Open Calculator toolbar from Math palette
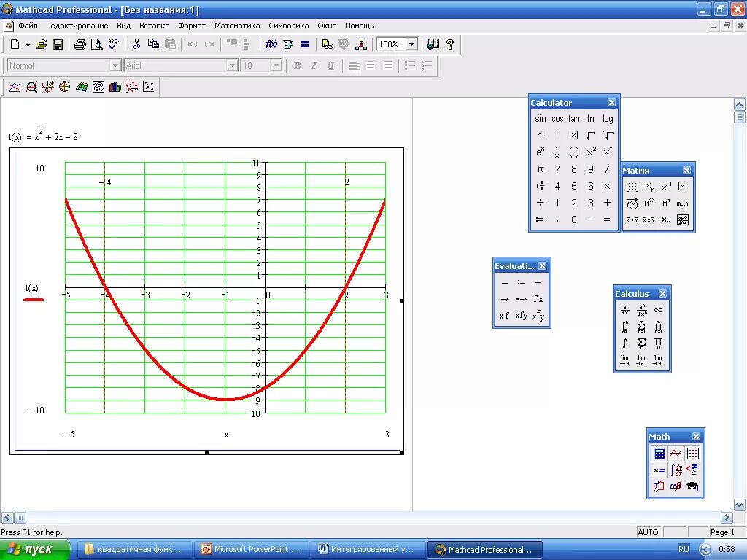The height and width of the screenshot is (560, 747). coord(659,454)
